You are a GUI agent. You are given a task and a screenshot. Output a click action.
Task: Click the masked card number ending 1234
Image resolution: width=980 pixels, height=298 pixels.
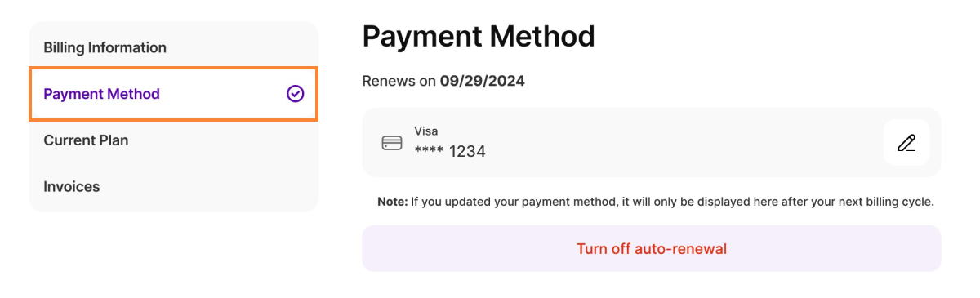450,151
